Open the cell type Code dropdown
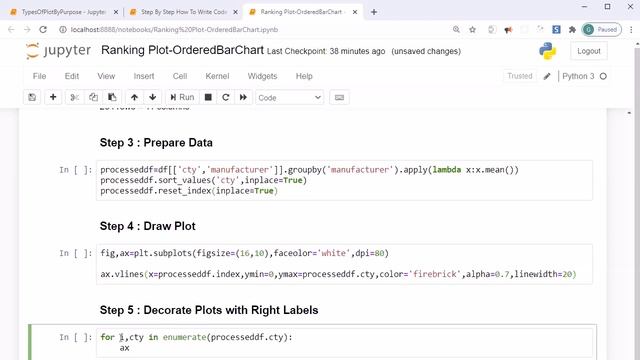The width and height of the screenshot is (640, 360). click(289, 98)
